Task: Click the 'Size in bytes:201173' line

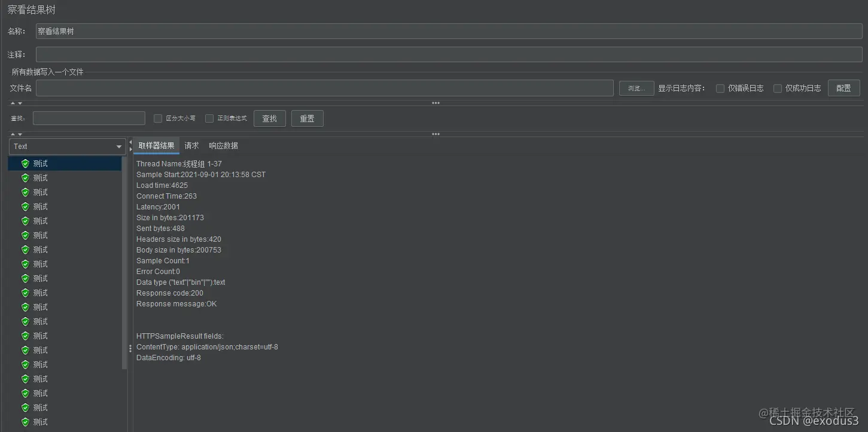Action: pyautogui.click(x=170, y=218)
